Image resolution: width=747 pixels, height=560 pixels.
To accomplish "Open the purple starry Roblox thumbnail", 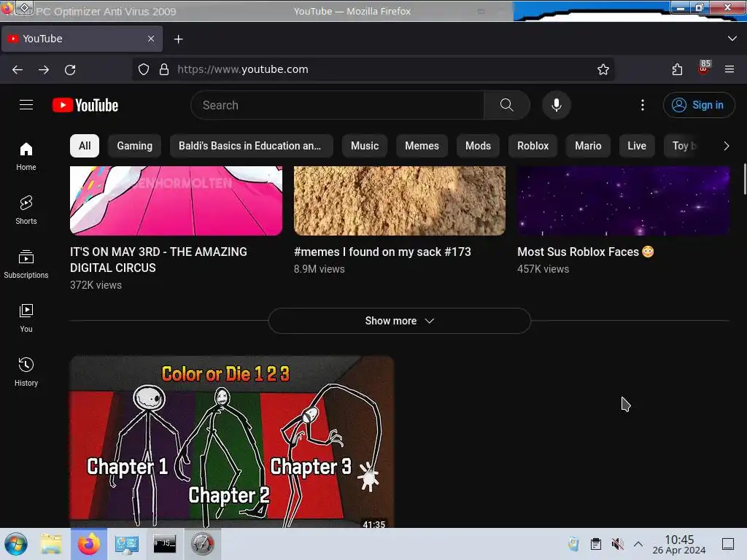I will (623, 201).
